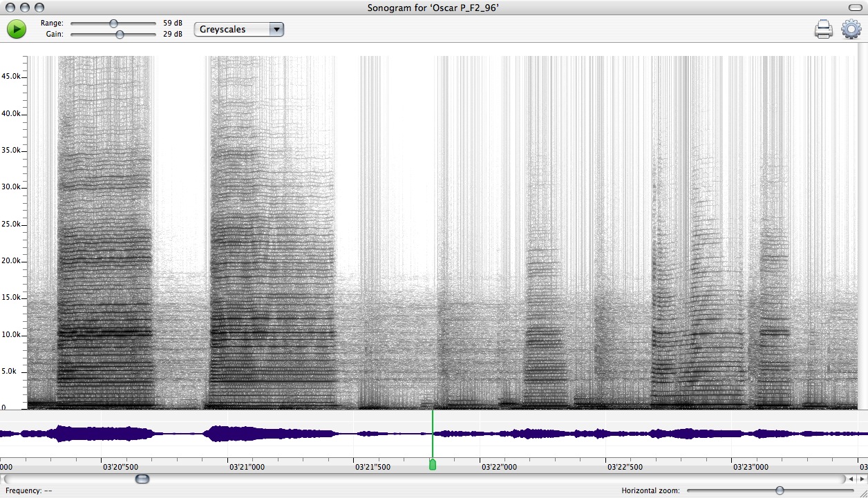Screen dimensions: 868x498
Task: Click the Range slider knob
Action: coord(113,23)
